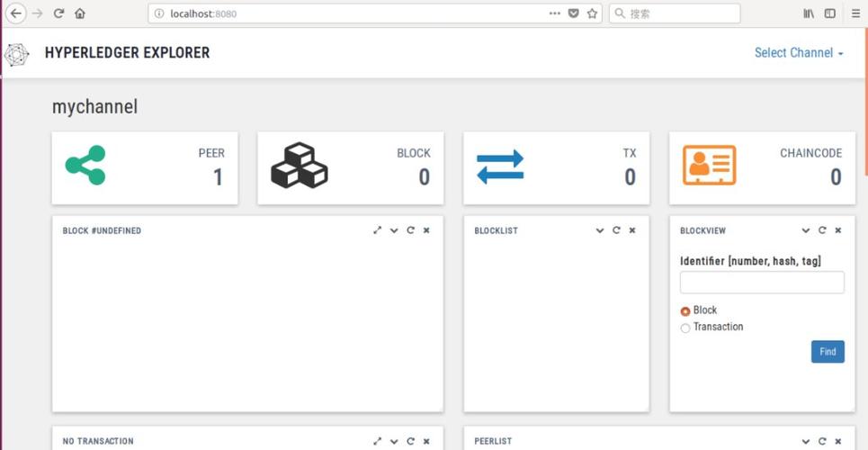Open the browser hamburger menu
Screen dimensions: 868x450
pyautogui.click(x=855, y=13)
